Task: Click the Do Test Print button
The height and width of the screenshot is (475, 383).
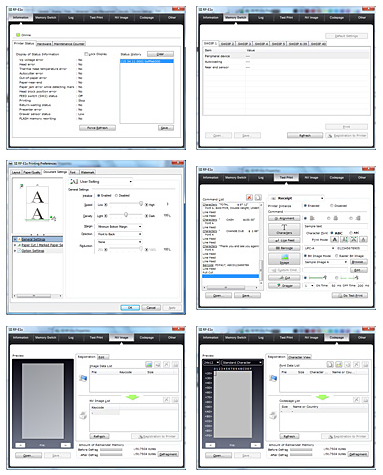Action: coord(350,295)
